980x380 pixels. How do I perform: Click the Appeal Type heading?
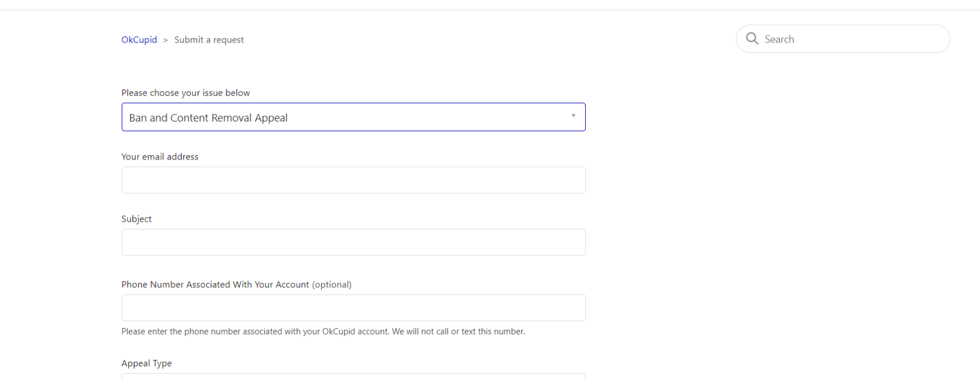pos(146,363)
